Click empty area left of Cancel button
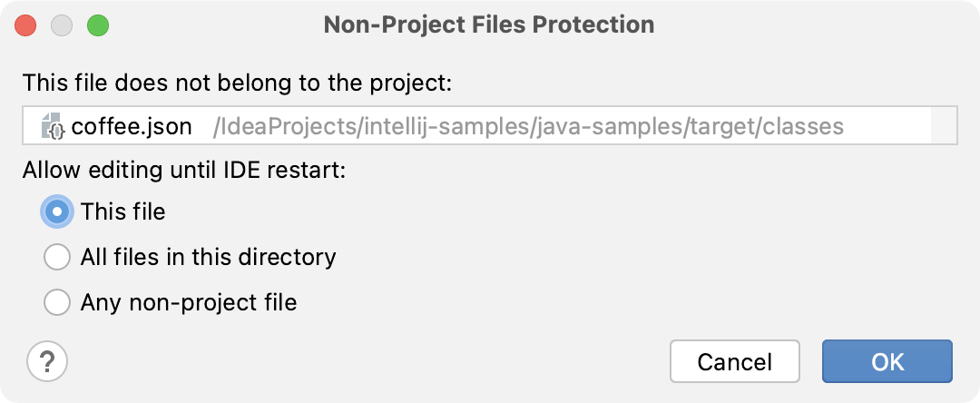 coord(363,361)
